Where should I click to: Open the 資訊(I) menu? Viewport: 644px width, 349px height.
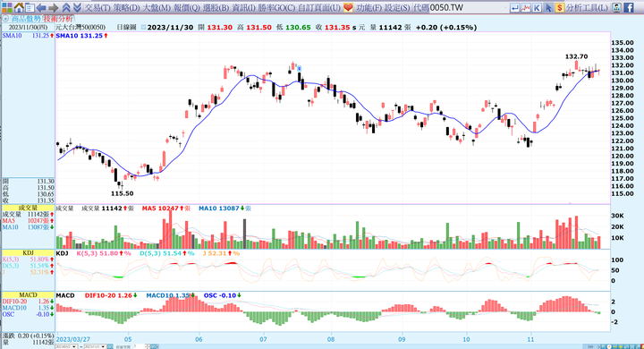(243, 7)
